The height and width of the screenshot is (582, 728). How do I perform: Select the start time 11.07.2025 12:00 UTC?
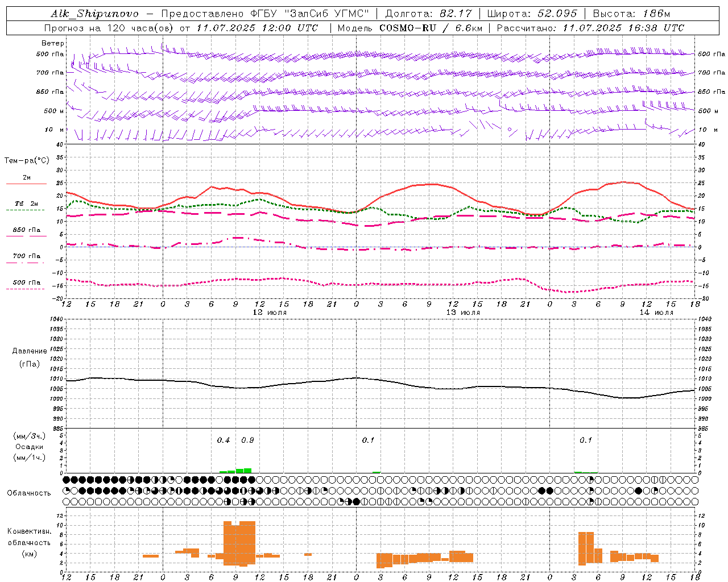[x=258, y=28]
